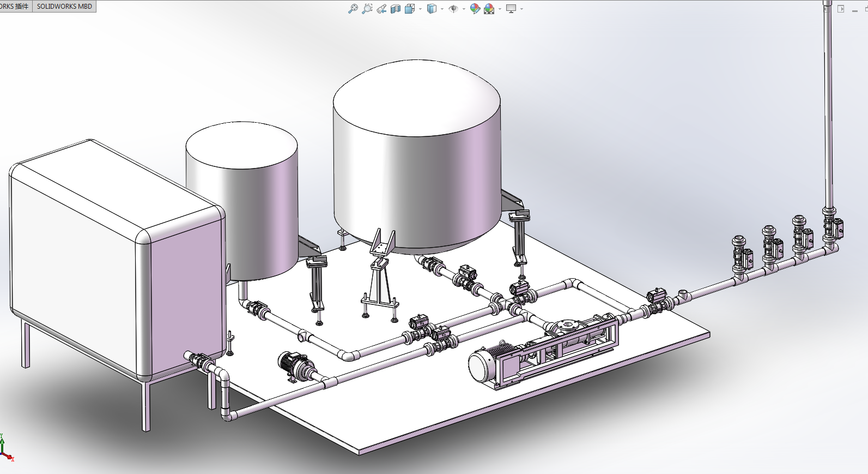The width and height of the screenshot is (868, 474).
Task: Open the Hide/Show Items dropdown arrow
Action: point(464,9)
